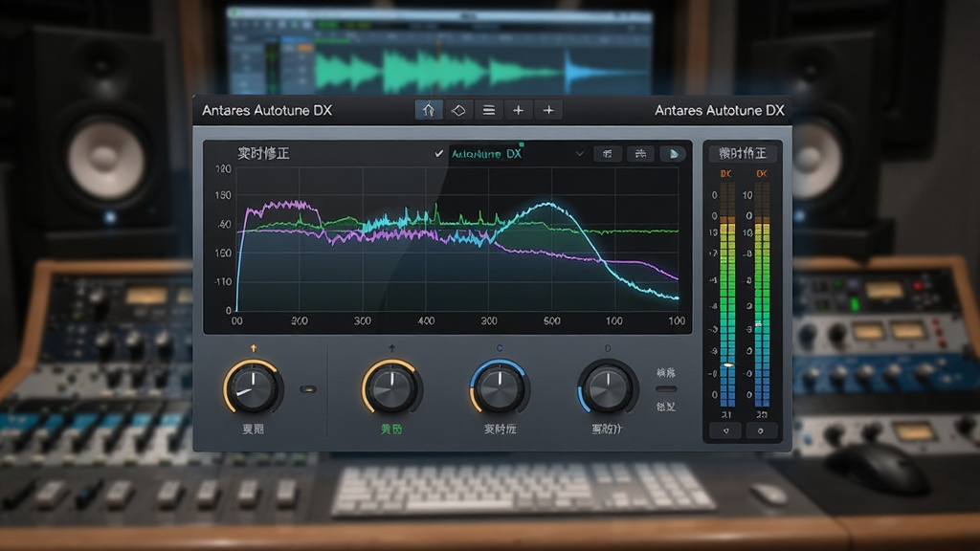Click the label below the pill switch

(x=666, y=407)
